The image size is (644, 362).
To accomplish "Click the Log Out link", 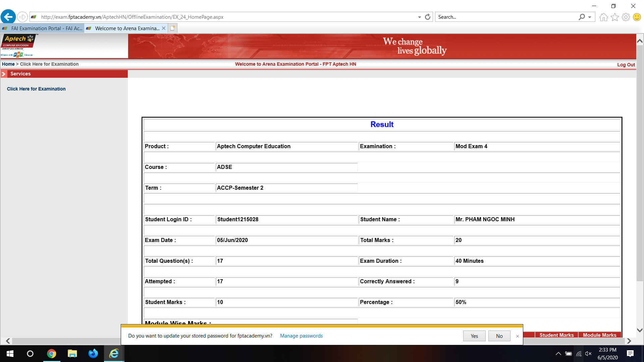I will coord(626,65).
